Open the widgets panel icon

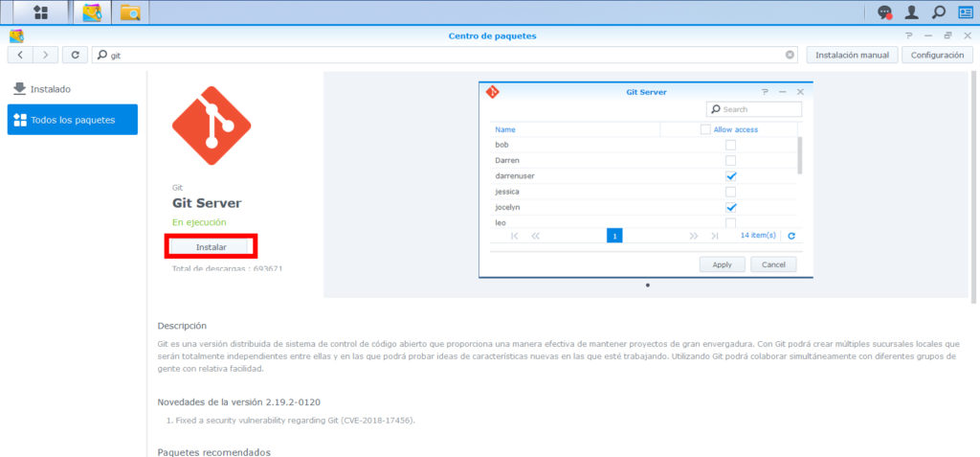coord(965,11)
